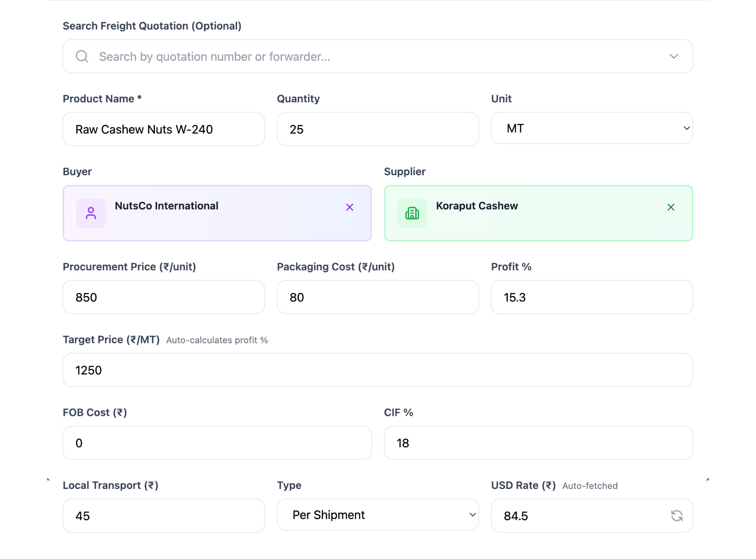Click the Quantity field showing 25
Image resolution: width=756 pixels, height=559 pixels.
(x=377, y=129)
